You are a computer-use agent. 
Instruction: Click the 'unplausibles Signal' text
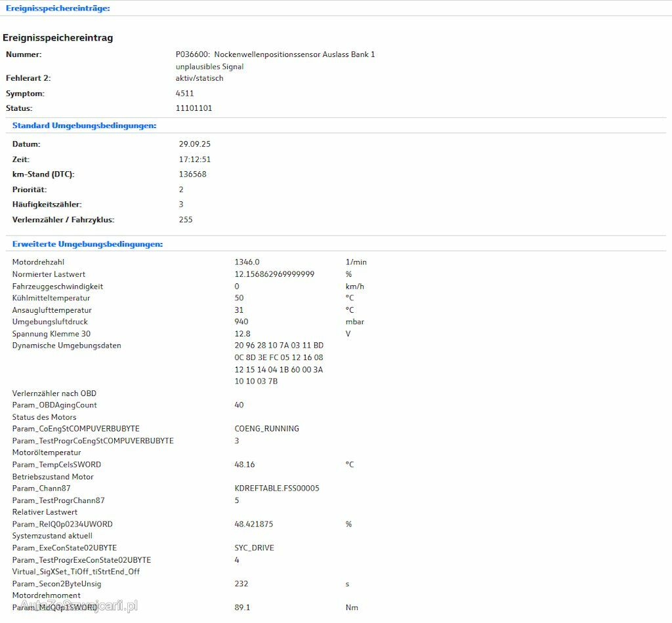209,66
